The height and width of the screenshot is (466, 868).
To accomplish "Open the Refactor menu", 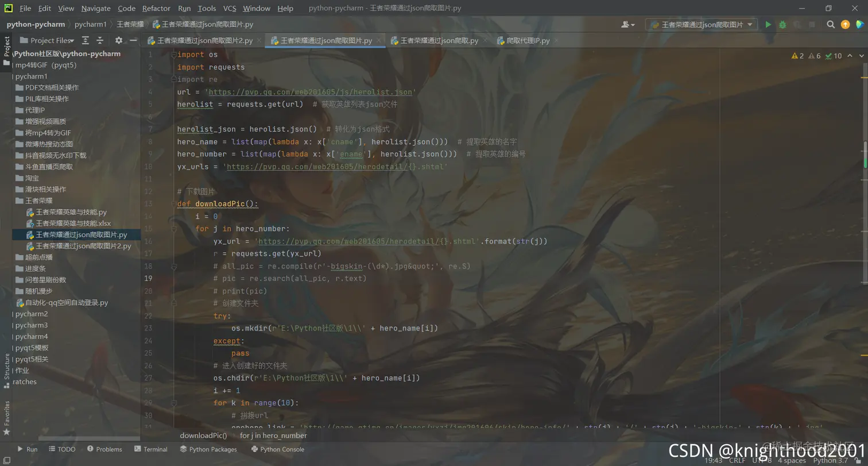I will point(156,8).
